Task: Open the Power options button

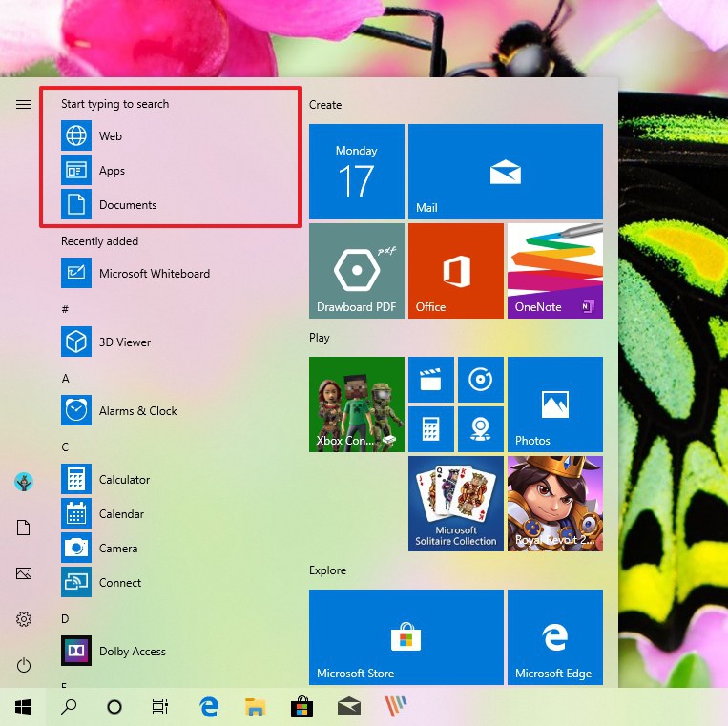Action: tap(24, 665)
